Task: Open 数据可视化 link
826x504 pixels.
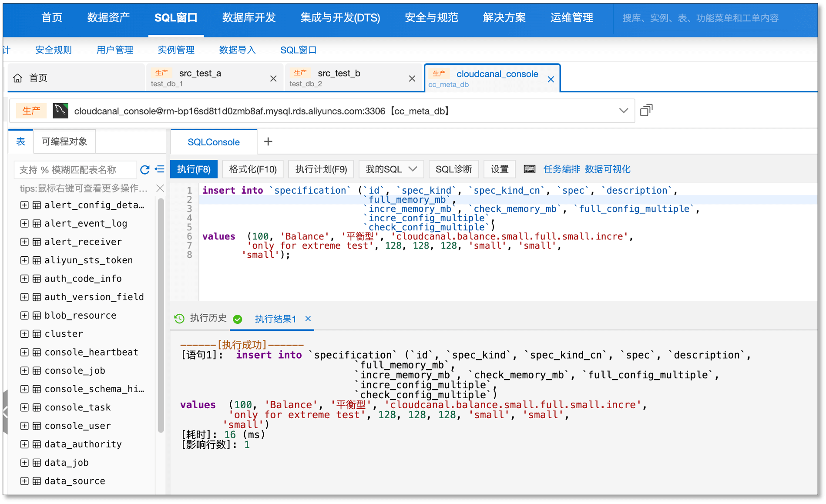Action: coord(608,169)
